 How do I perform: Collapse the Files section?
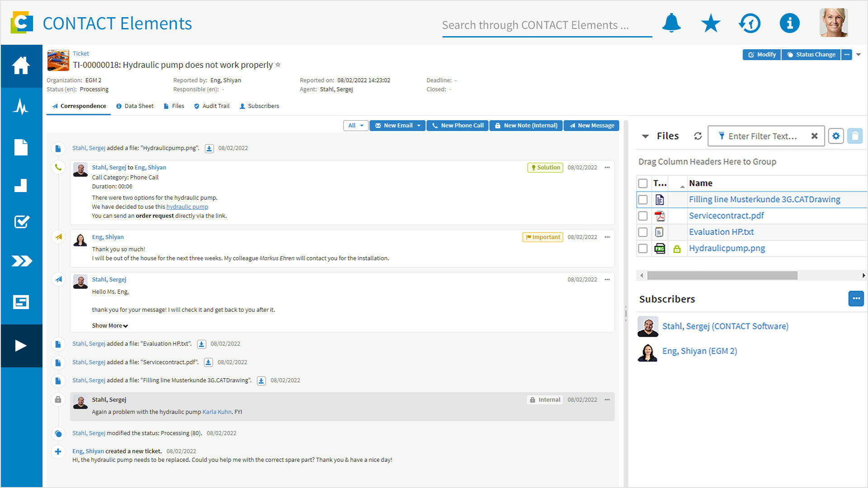pyautogui.click(x=646, y=136)
